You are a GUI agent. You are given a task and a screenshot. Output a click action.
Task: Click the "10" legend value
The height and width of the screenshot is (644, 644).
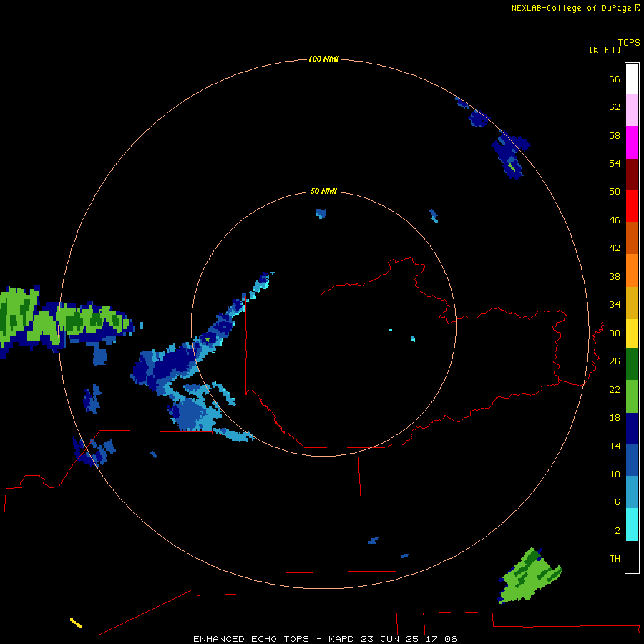(615, 474)
